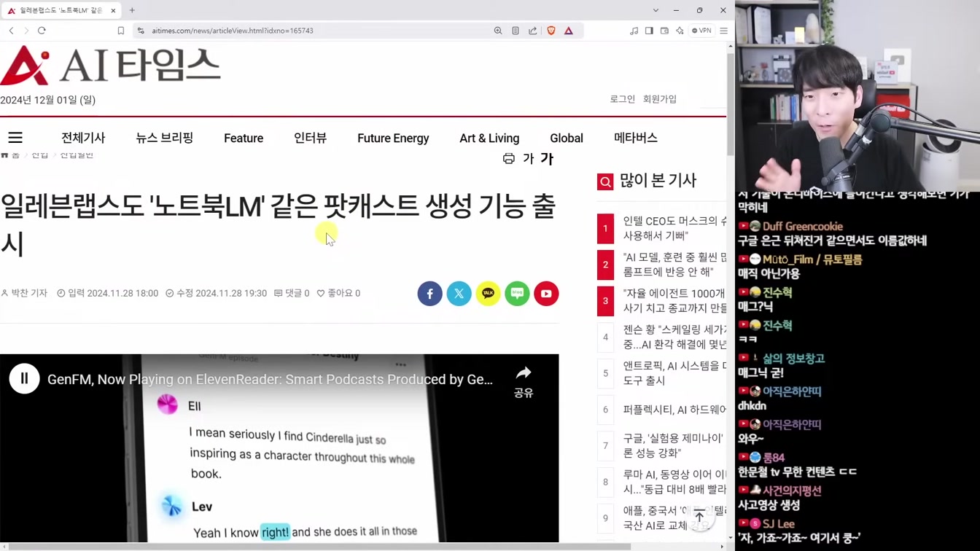Open reader mode icon in address bar
This screenshot has height=551, width=980.
pos(516,31)
